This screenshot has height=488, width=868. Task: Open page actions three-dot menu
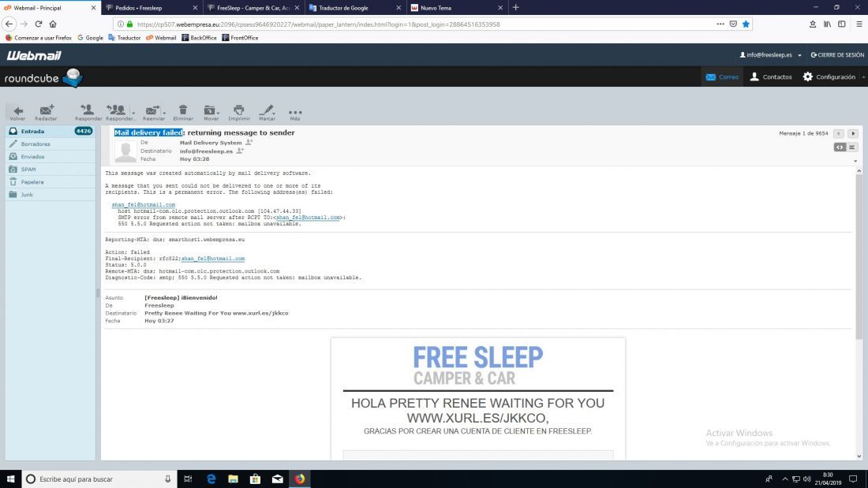click(720, 24)
